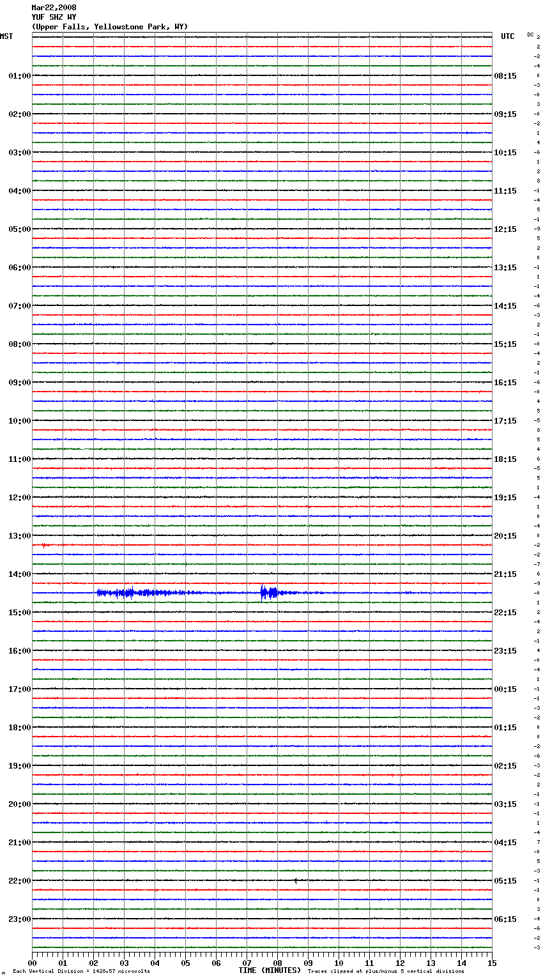Viewport: 543px width, 980px height.
Task: Click the 21:15 UTC time label
Action: pyautogui.click(x=505, y=574)
